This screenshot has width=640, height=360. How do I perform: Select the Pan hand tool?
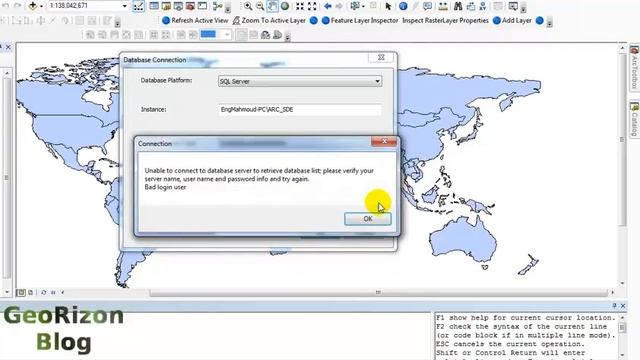272,6
